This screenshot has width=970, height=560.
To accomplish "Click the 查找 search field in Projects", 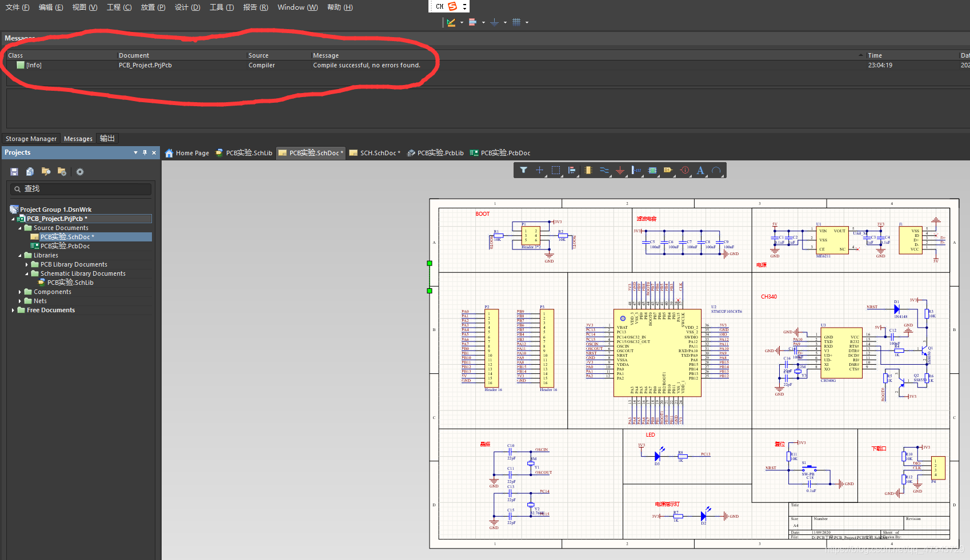I will (81, 189).
